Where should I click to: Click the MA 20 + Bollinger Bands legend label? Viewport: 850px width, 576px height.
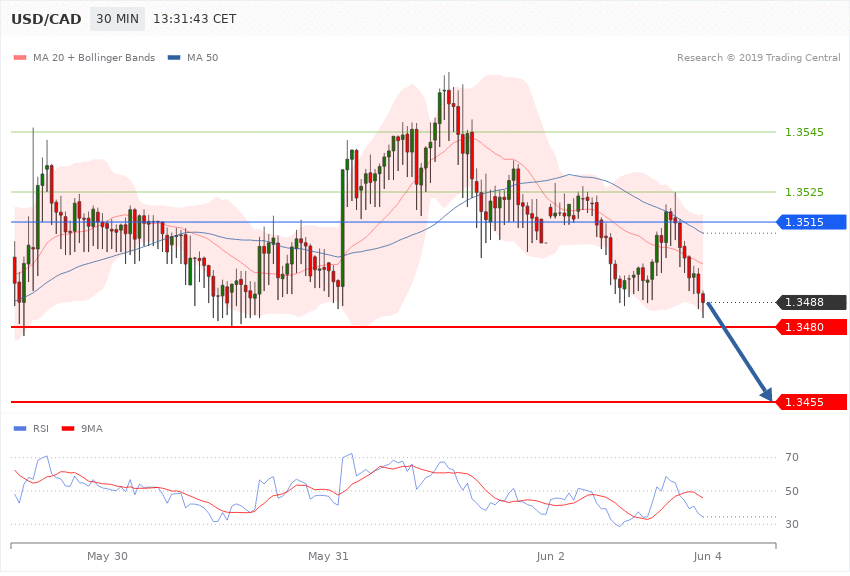94,57
